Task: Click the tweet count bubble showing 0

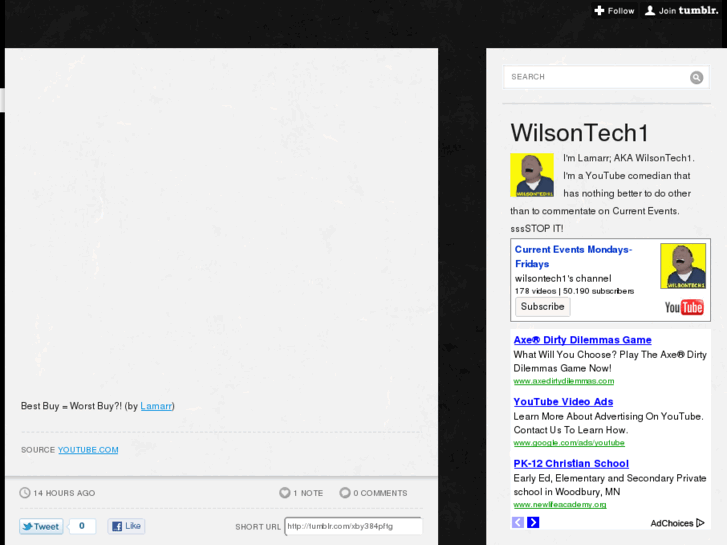Action: [82, 526]
